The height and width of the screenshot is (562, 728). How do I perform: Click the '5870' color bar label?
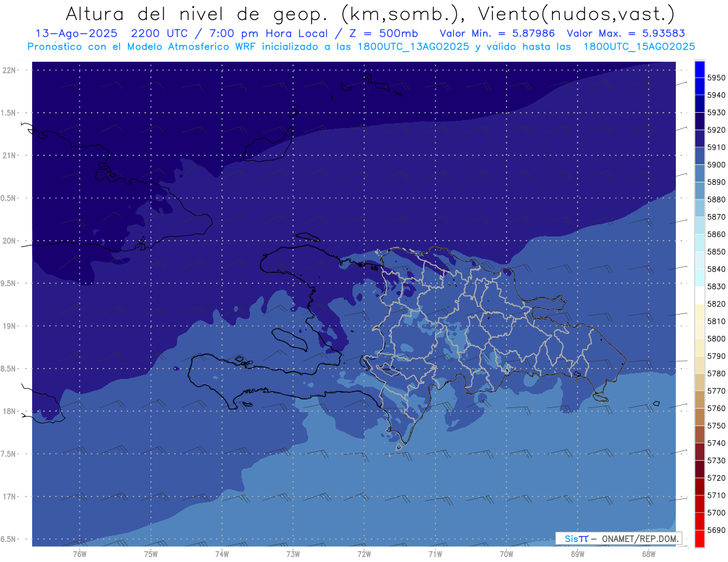pyautogui.click(x=716, y=216)
